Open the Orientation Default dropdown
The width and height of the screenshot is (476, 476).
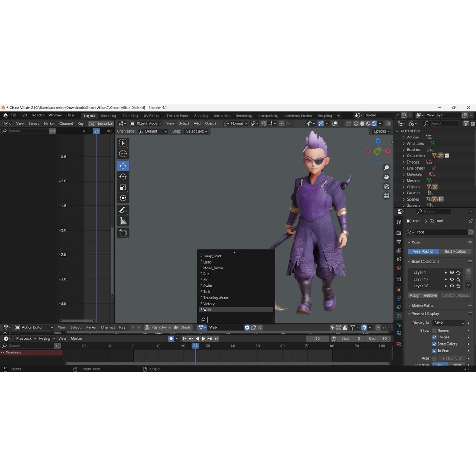152,131
